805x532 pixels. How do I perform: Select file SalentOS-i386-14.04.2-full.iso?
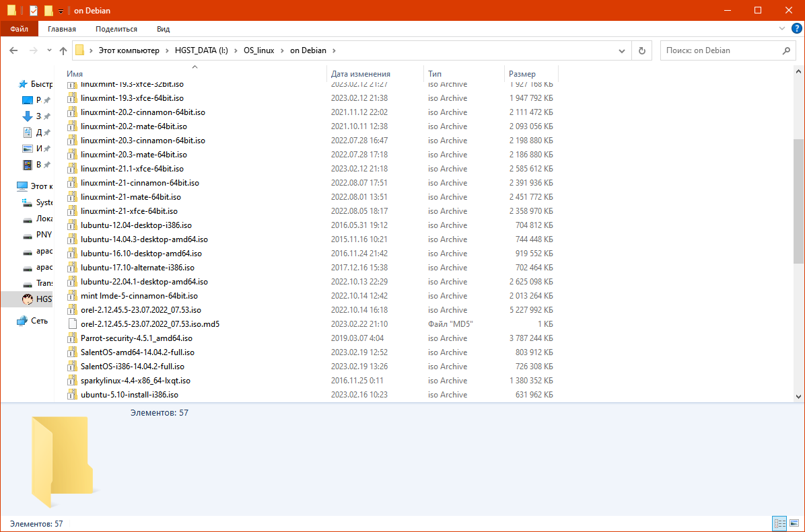(133, 367)
